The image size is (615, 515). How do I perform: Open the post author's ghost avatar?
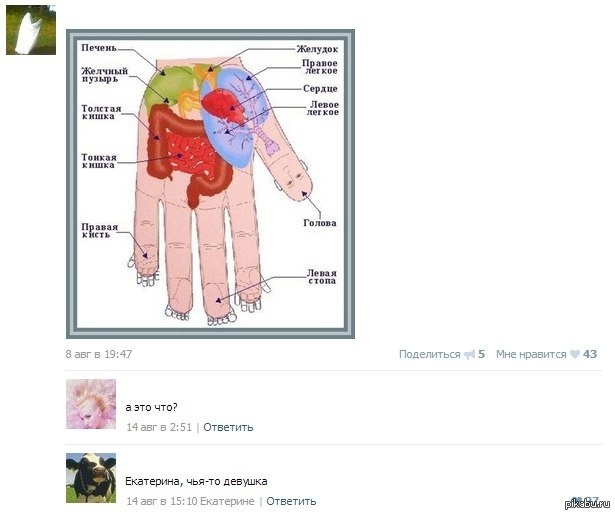tap(31, 30)
